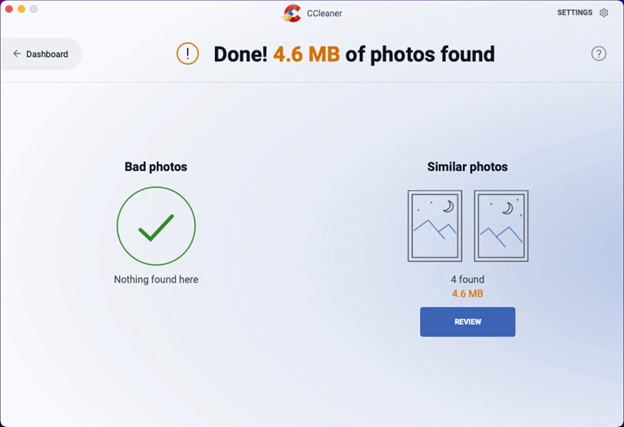Viewport: 624px width, 427px height.
Task: Click the back arrow beside Dashboard
Action: pyautogui.click(x=17, y=54)
